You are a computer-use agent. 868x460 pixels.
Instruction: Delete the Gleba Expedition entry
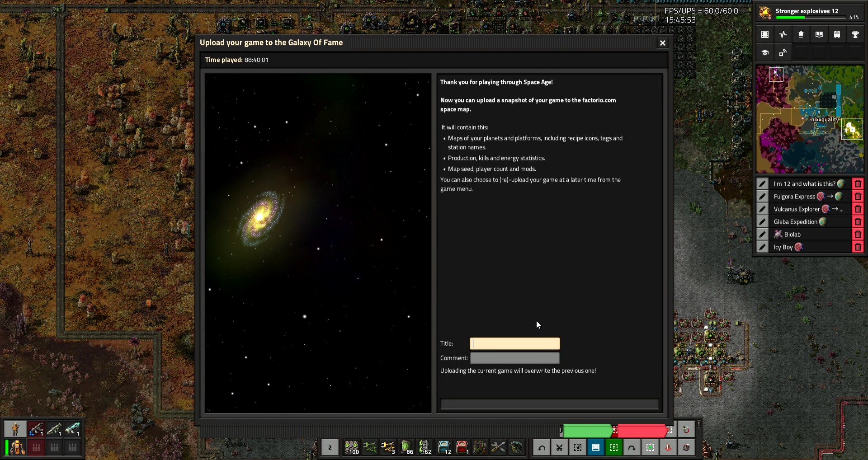point(858,222)
